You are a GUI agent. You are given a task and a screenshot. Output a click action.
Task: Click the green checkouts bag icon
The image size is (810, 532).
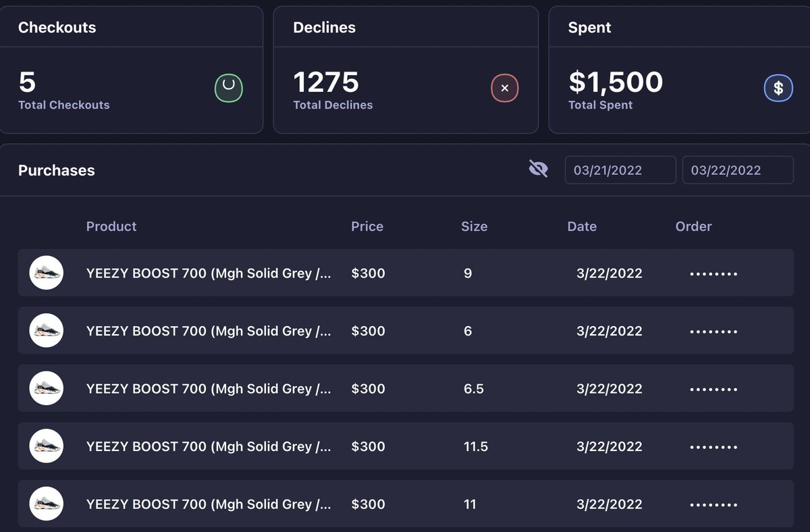coord(229,88)
